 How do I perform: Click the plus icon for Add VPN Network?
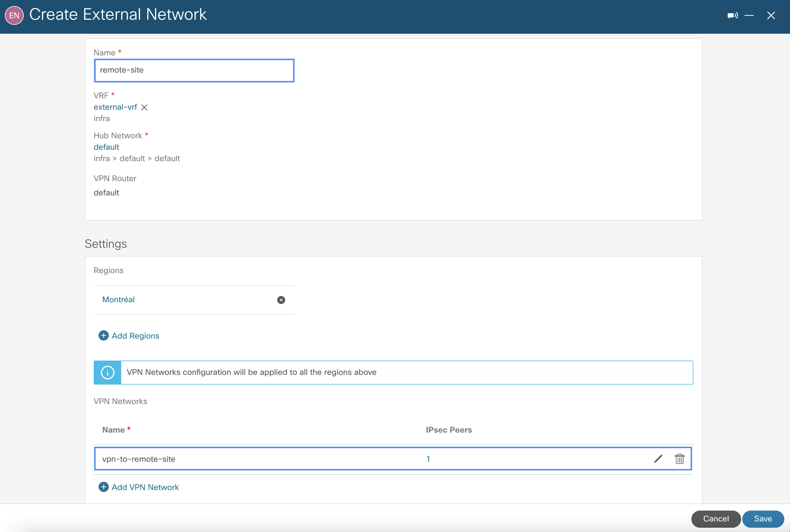click(103, 487)
